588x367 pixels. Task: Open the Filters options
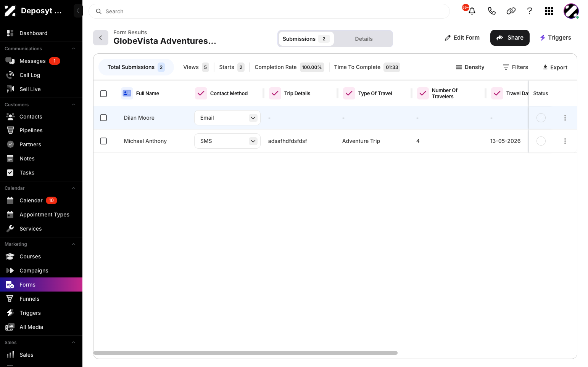pyautogui.click(x=516, y=67)
